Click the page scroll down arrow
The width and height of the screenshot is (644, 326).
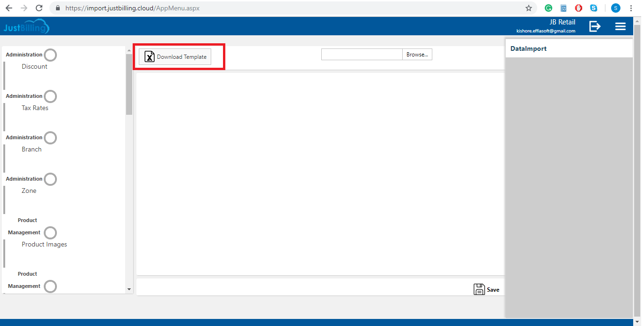click(x=637, y=322)
